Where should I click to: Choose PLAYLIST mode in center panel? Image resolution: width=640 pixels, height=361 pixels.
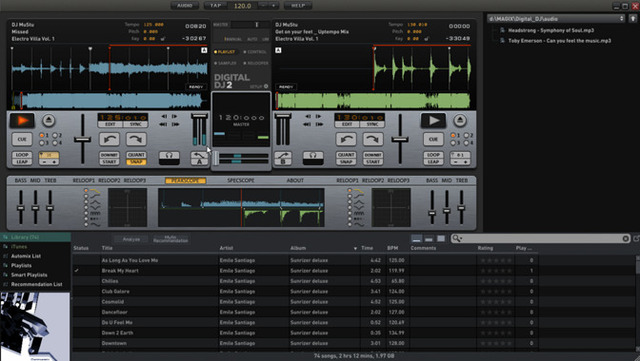point(225,52)
